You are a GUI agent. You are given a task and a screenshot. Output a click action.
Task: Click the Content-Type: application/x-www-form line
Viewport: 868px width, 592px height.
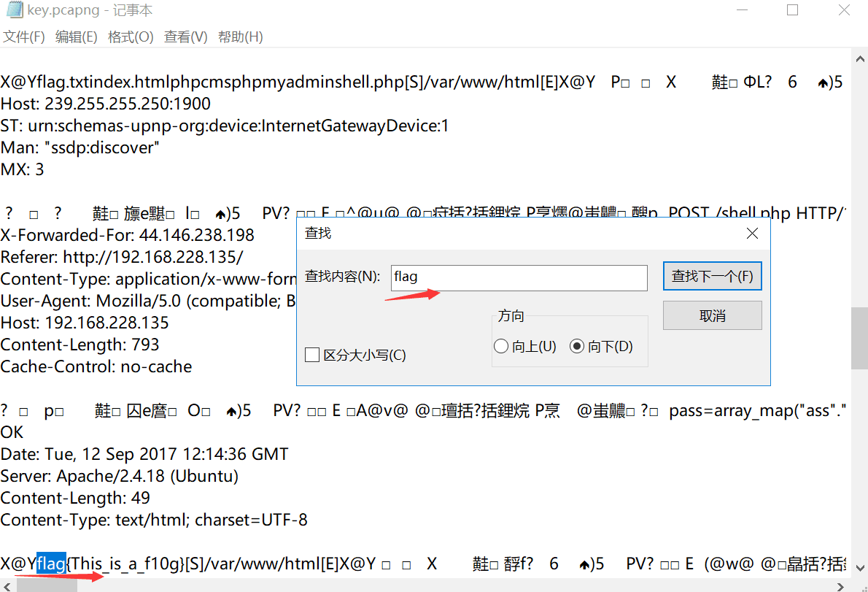[148, 279]
